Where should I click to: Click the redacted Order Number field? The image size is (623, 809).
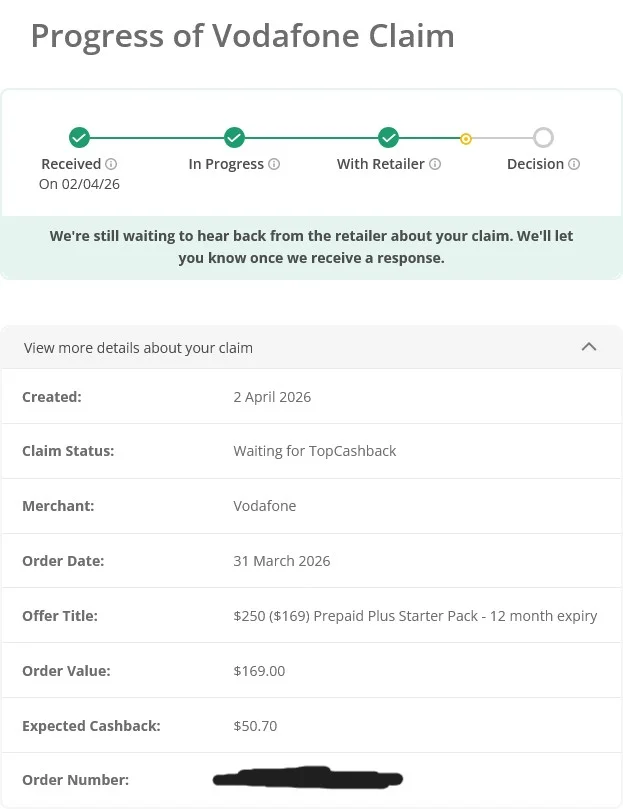click(308, 778)
